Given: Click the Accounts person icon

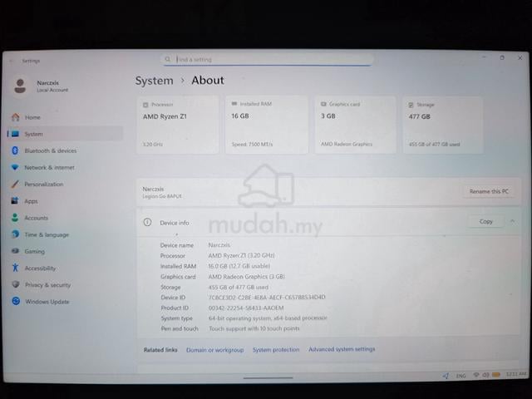Looking at the screenshot, I should [15, 218].
